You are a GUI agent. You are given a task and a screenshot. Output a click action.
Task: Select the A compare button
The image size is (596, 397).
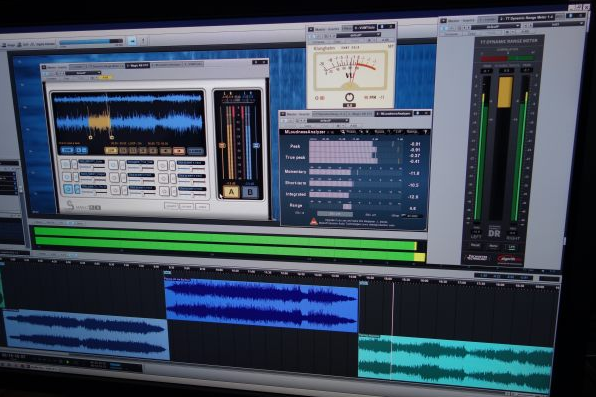pos(231,192)
